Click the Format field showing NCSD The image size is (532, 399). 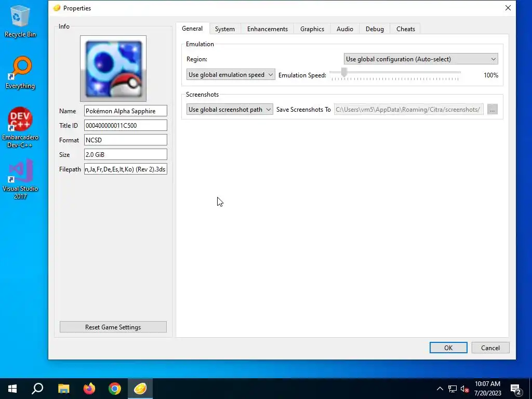click(126, 140)
